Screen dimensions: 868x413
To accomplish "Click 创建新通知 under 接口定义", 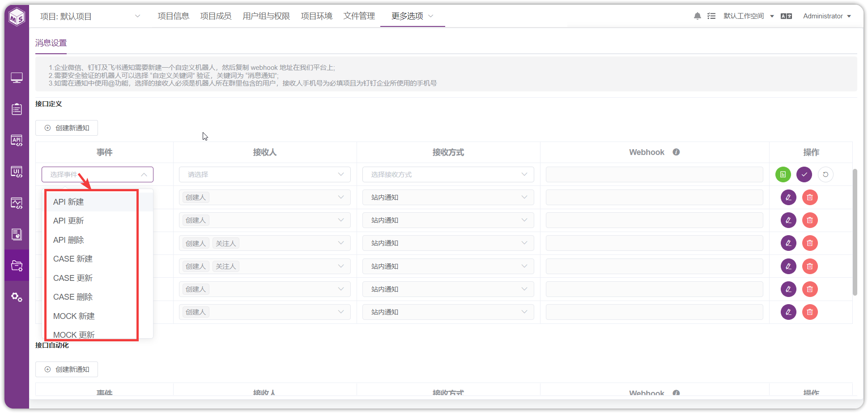I will click(67, 128).
